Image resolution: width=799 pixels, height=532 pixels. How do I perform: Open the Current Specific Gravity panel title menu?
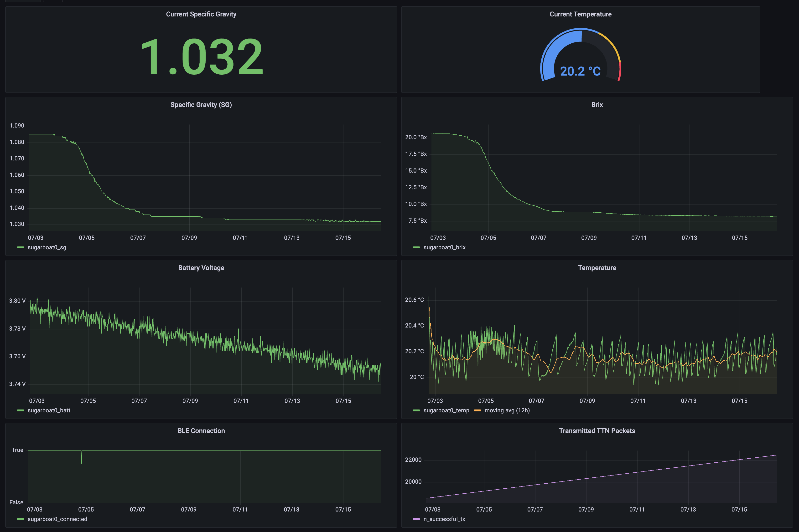(201, 14)
